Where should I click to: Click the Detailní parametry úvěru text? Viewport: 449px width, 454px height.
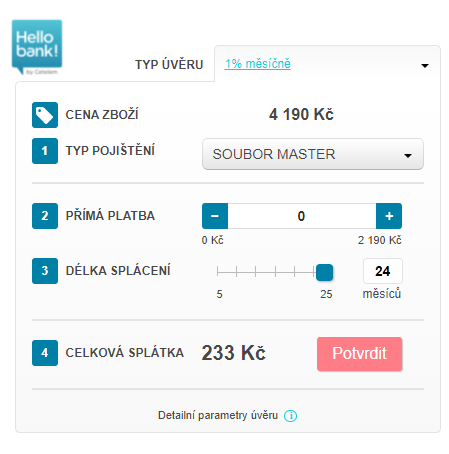(218, 415)
